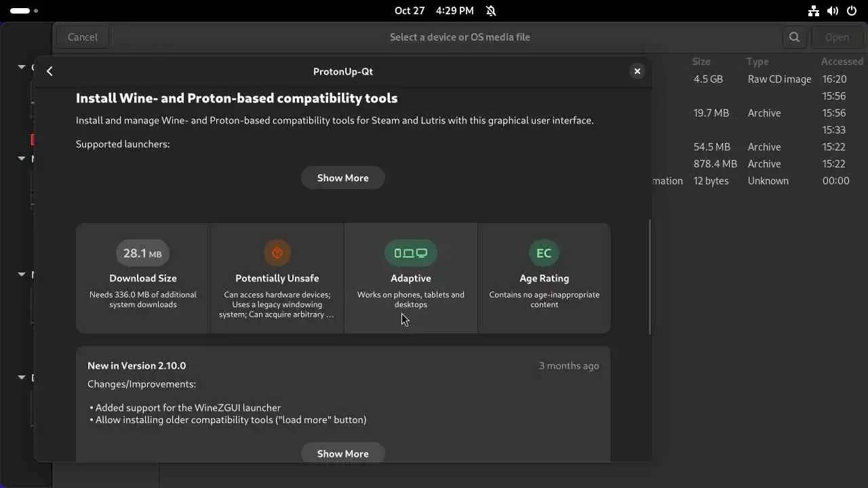The width and height of the screenshot is (868, 488).
Task: Click the wired network status icon
Action: [x=814, y=11]
